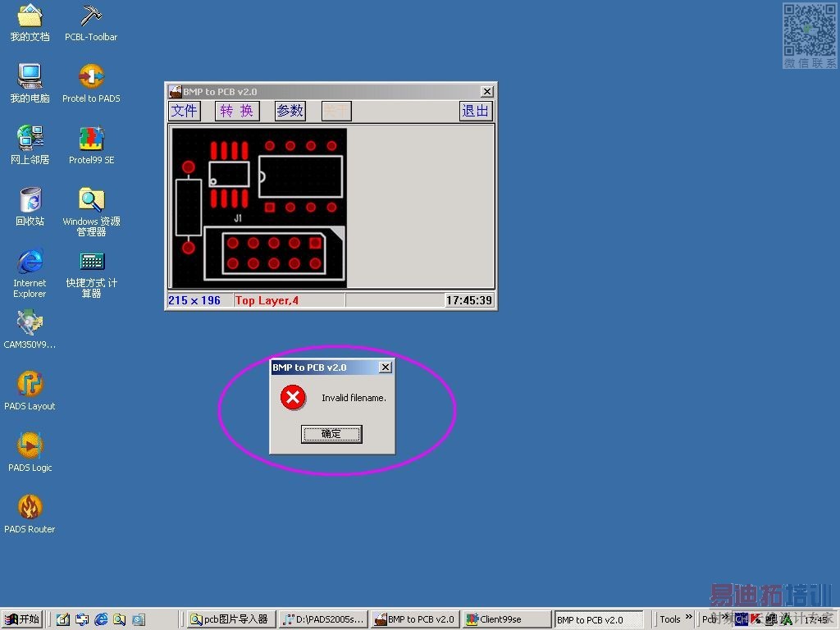
Task: Open the 参数 parameters menu
Action: pyautogui.click(x=290, y=111)
